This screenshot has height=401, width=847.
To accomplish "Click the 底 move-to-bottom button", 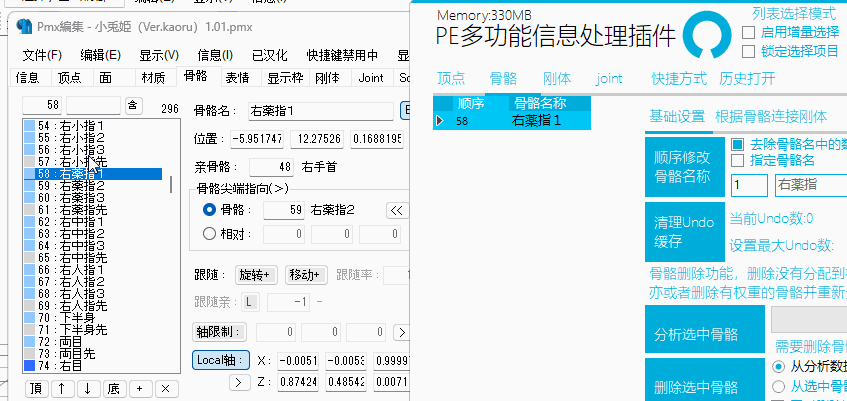I will (x=114, y=388).
